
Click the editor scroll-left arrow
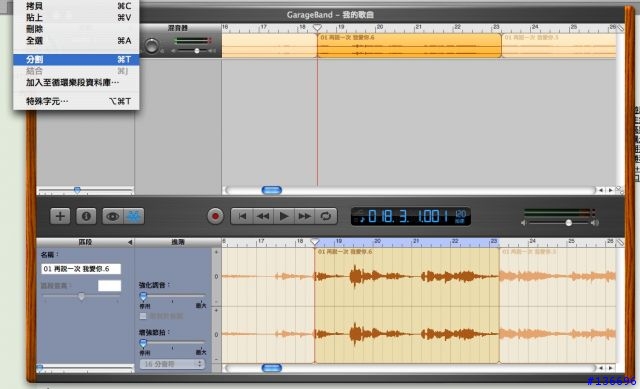(x=600, y=368)
